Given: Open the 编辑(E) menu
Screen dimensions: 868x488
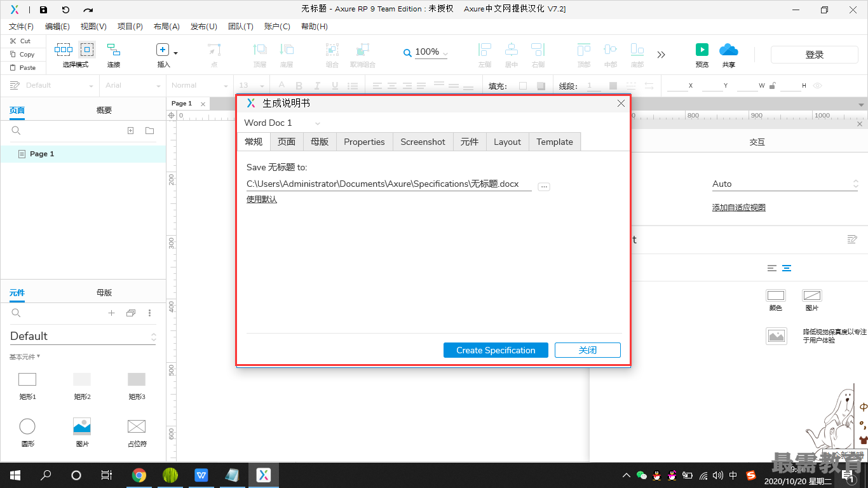Looking at the screenshot, I should 57,26.
